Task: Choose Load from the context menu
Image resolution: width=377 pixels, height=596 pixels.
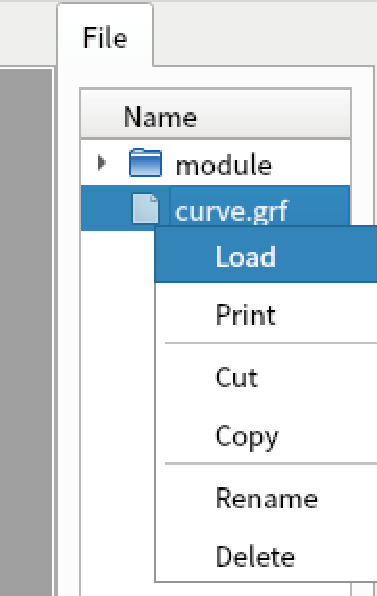Action: (x=266, y=255)
